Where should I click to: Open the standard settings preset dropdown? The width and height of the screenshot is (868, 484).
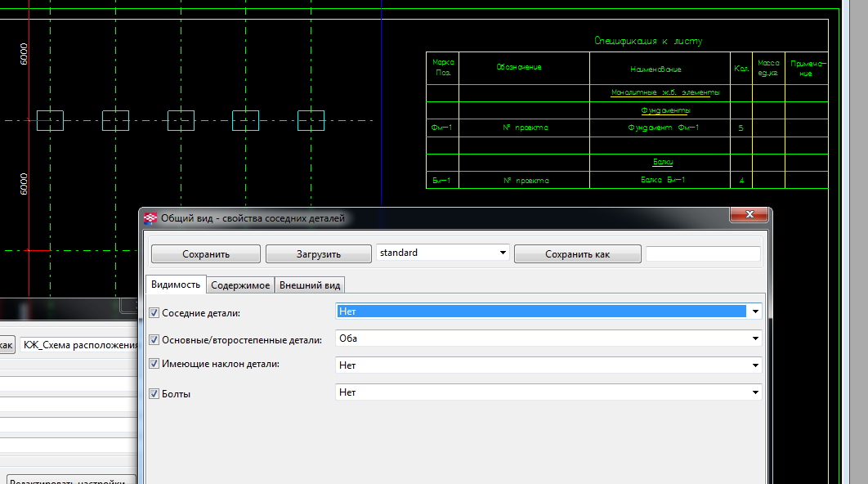point(502,253)
